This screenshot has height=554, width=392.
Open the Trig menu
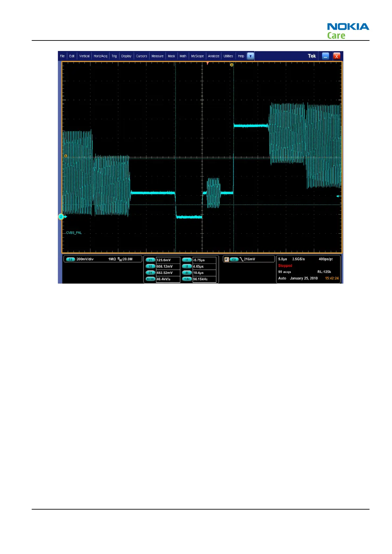tap(114, 56)
